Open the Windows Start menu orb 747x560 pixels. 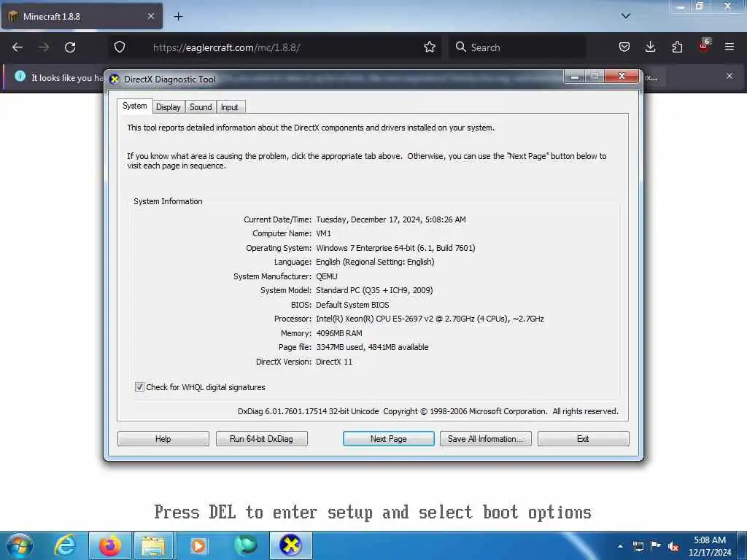point(20,545)
